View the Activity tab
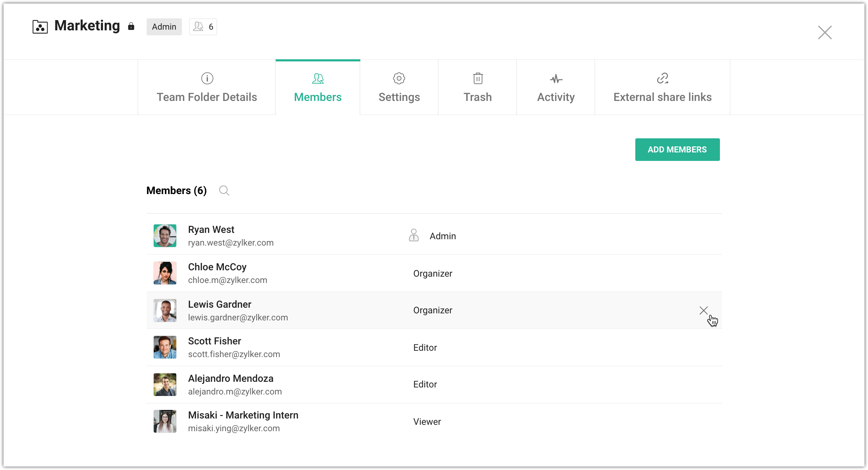868x470 pixels. pyautogui.click(x=556, y=88)
